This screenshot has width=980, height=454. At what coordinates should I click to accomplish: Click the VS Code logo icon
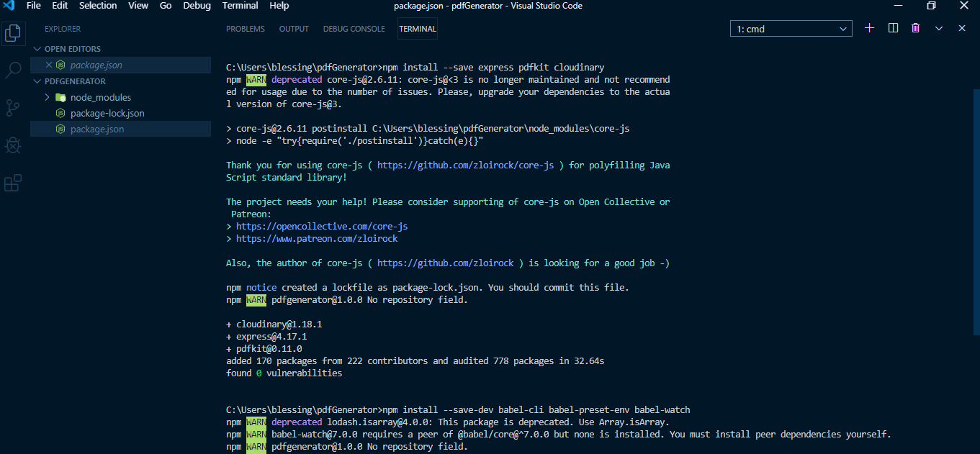[9, 6]
